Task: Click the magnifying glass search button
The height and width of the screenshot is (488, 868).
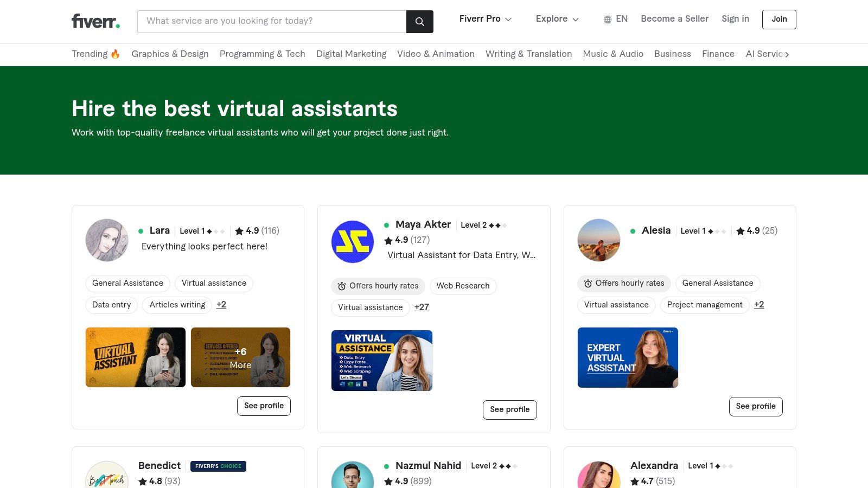Action: point(419,22)
